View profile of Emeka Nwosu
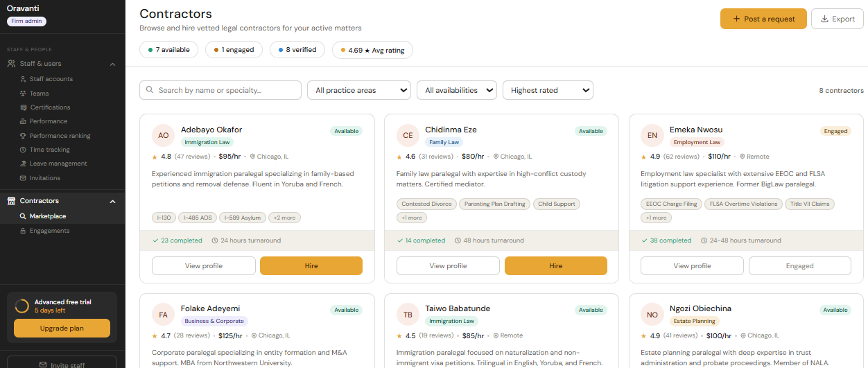 692,265
